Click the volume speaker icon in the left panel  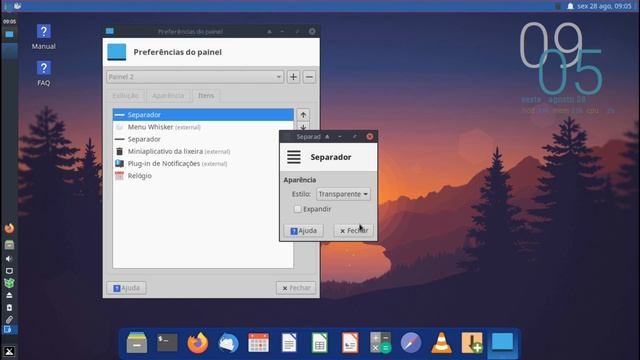tap(9, 258)
